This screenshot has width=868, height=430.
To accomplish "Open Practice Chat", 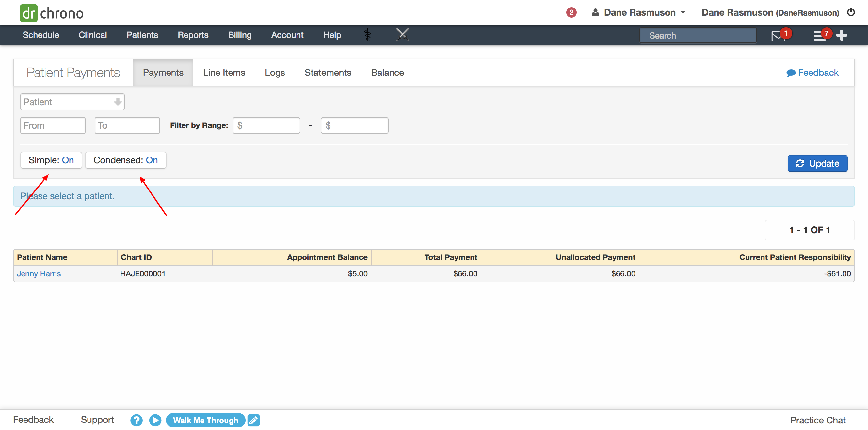I will tap(818, 420).
